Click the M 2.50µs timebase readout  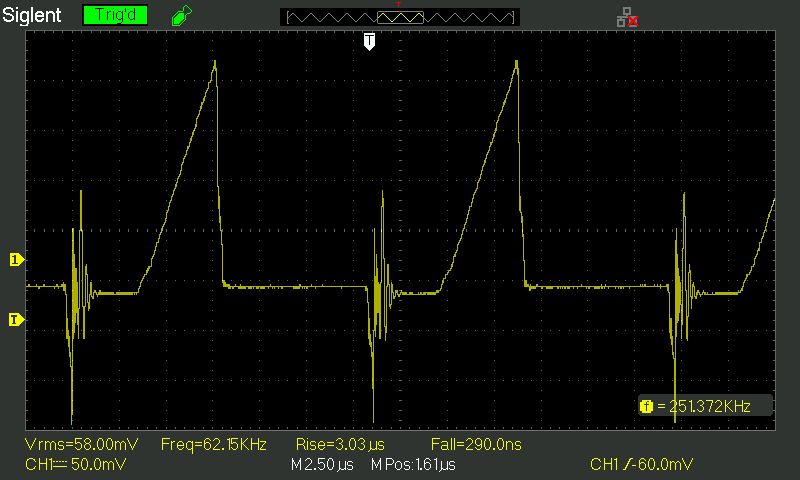pos(322,464)
